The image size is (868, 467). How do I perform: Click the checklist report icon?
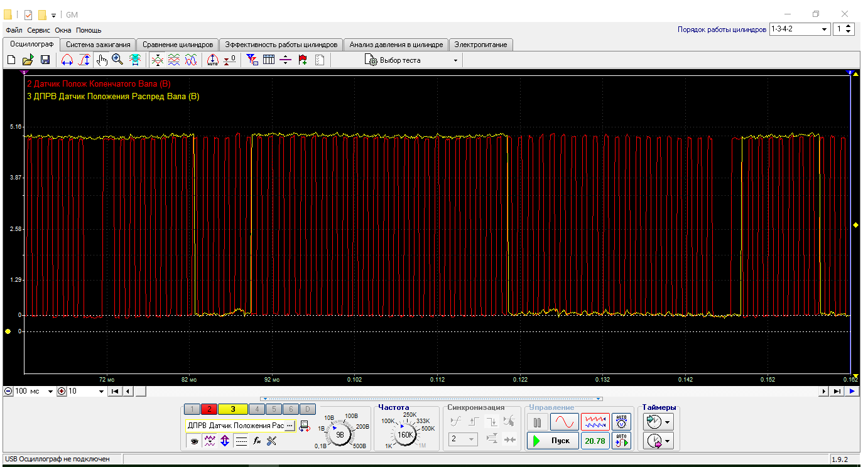(x=320, y=60)
